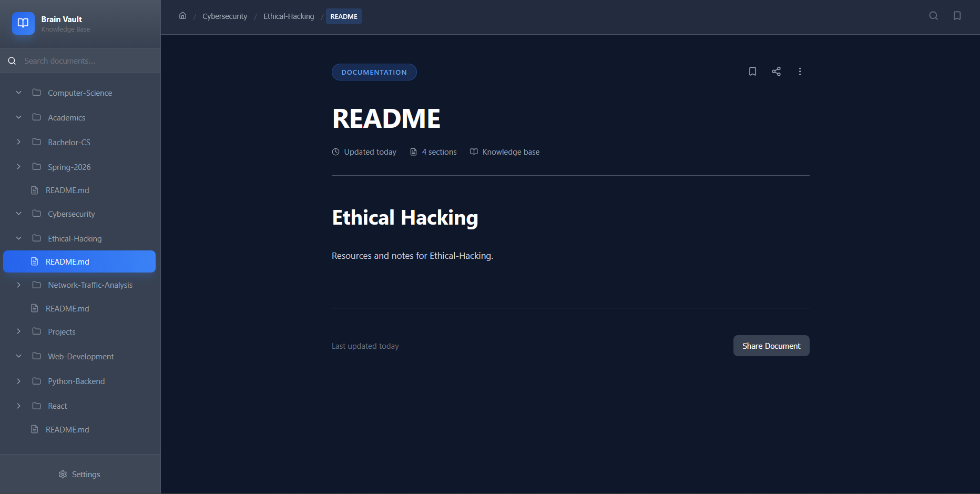Go to Ethical-Hacking in the breadcrumb
This screenshot has width=980, height=494.
coord(288,16)
